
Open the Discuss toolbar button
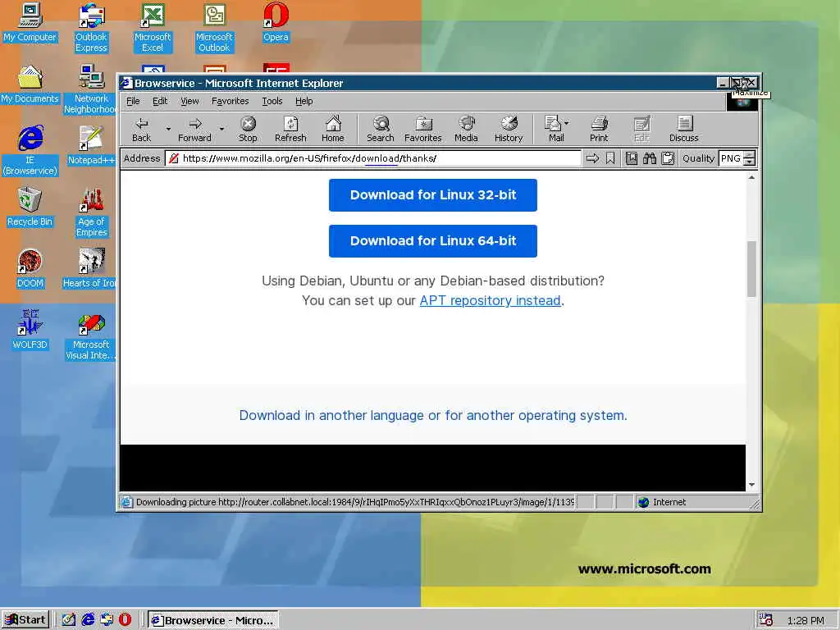(x=684, y=129)
